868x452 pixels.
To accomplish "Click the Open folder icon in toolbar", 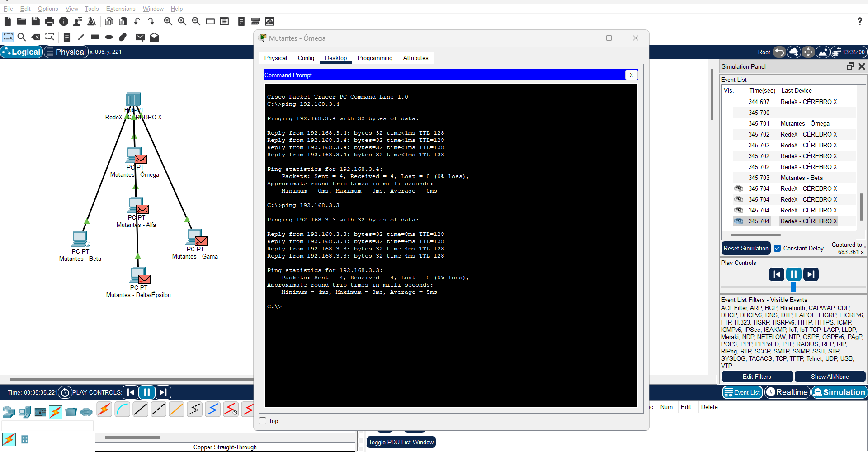I will tap(21, 21).
